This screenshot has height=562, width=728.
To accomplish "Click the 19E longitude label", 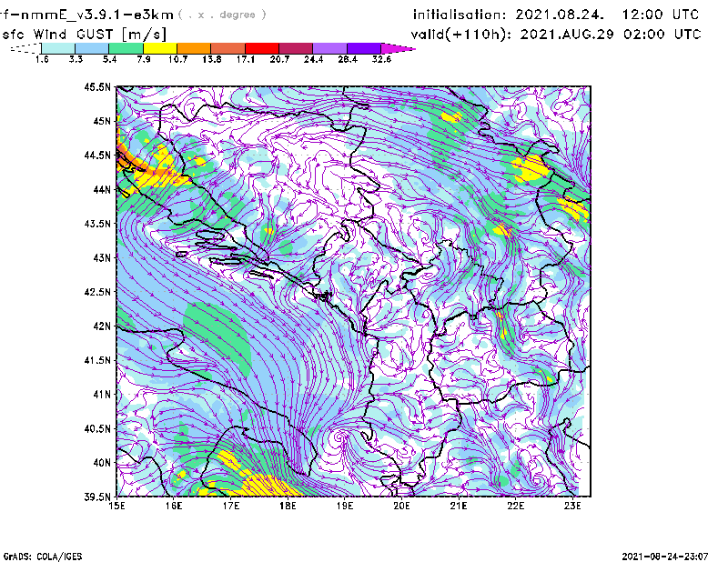I will [345, 506].
